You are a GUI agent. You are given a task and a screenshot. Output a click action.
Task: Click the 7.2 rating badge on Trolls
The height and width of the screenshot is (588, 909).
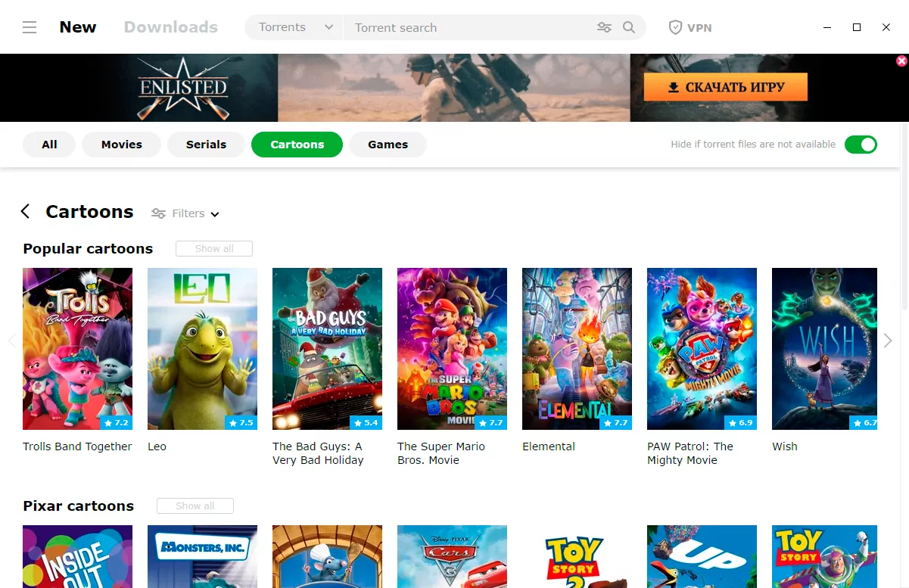click(x=117, y=422)
